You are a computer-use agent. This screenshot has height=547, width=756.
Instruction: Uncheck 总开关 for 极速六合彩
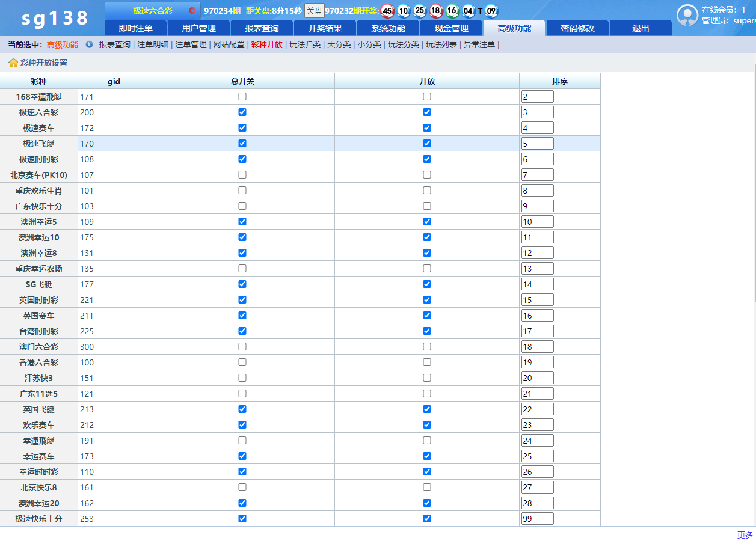click(x=242, y=112)
